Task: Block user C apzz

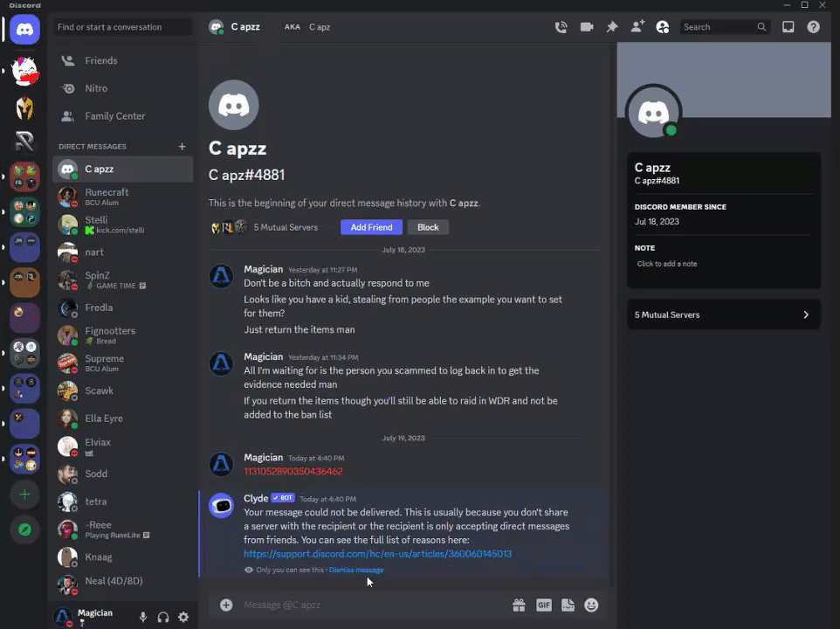Action: pos(428,227)
